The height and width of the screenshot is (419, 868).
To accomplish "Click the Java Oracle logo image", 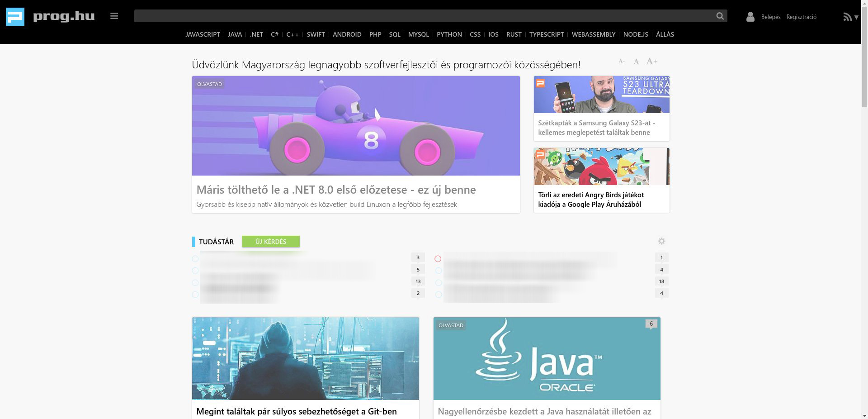I will [x=547, y=358].
